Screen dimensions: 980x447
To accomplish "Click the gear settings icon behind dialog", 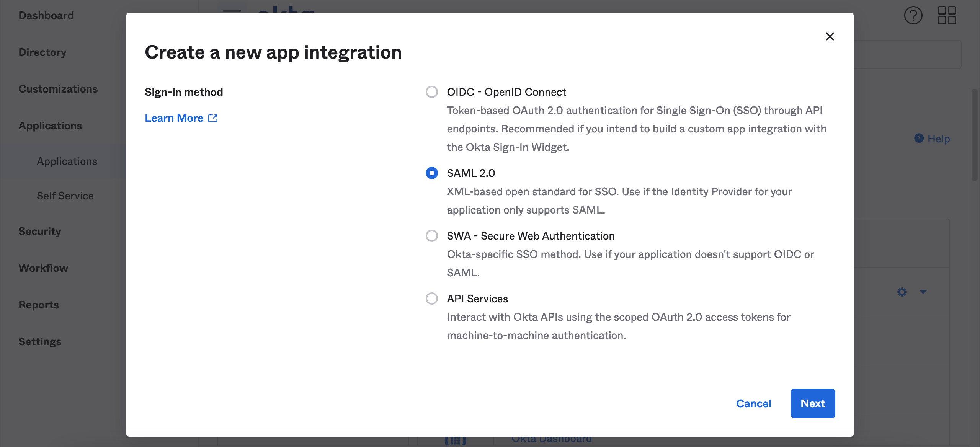I will 902,292.
